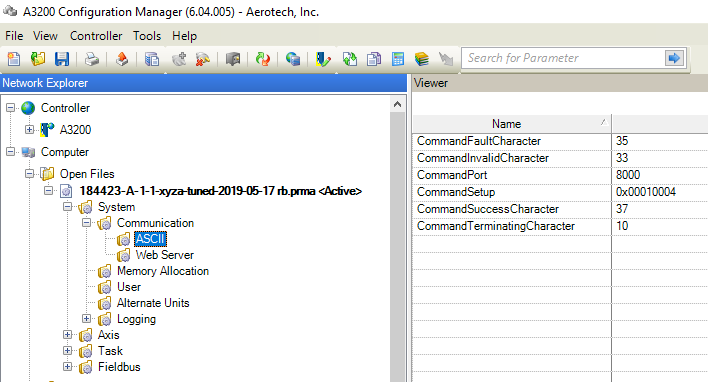Collapse the active .prma file node
Viewport: 708px width, 382px height.
(x=48, y=191)
